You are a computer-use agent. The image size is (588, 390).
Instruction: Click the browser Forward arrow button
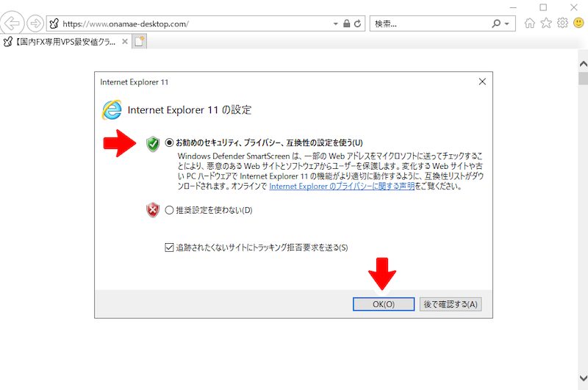(x=35, y=24)
